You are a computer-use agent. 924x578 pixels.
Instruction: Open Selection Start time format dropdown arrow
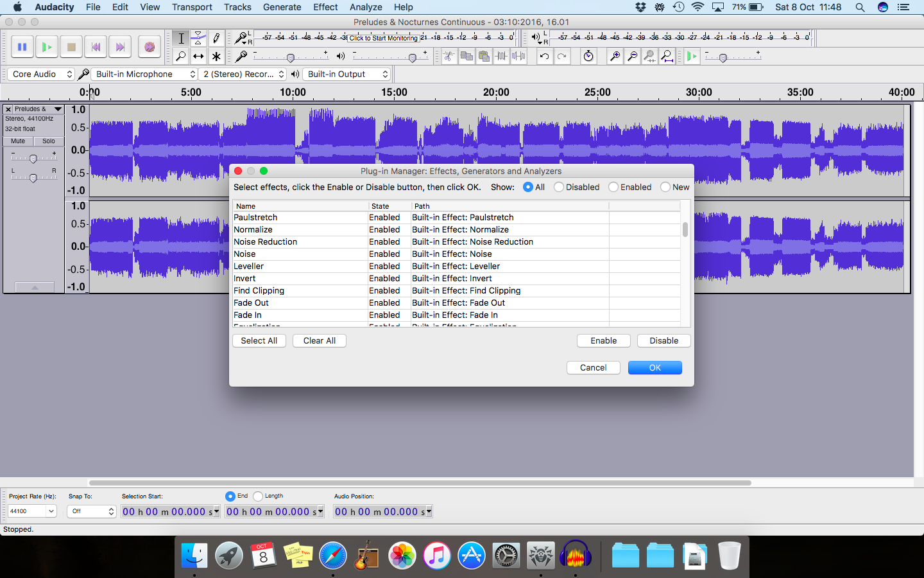(x=217, y=512)
